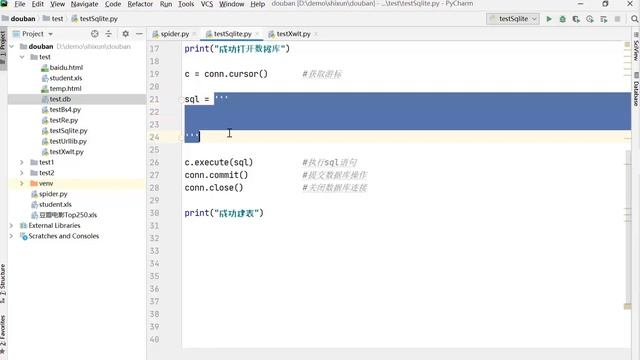The width and height of the screenshot is (640, 360).
Task: Expand the test1 folder
Action: pyautogui.click(x=22, y=162)
